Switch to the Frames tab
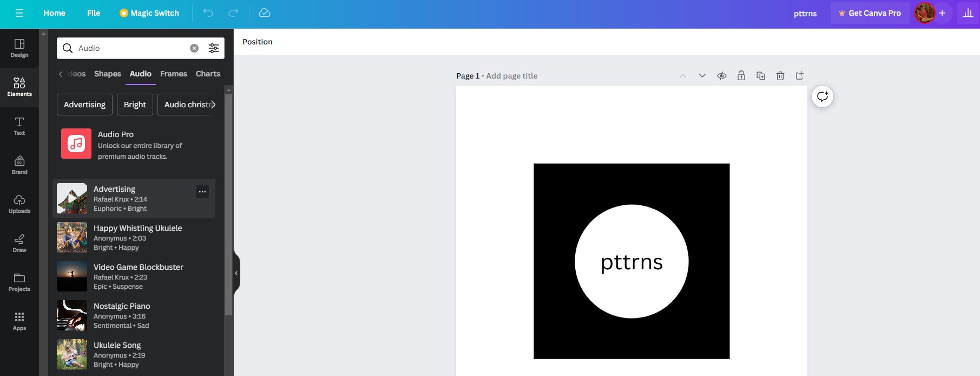Image resolution: width=980 pixels, height=376 pixels. (x=174, y=74)
